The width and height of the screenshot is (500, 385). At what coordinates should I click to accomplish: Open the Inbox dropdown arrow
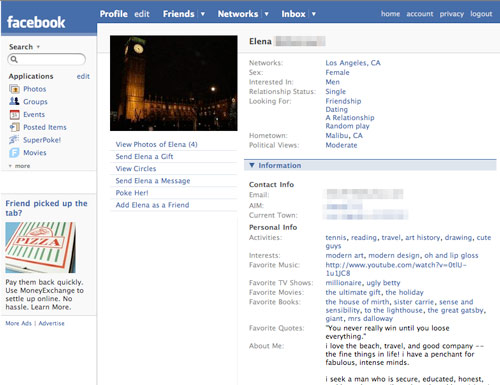(x=314, y=14)
